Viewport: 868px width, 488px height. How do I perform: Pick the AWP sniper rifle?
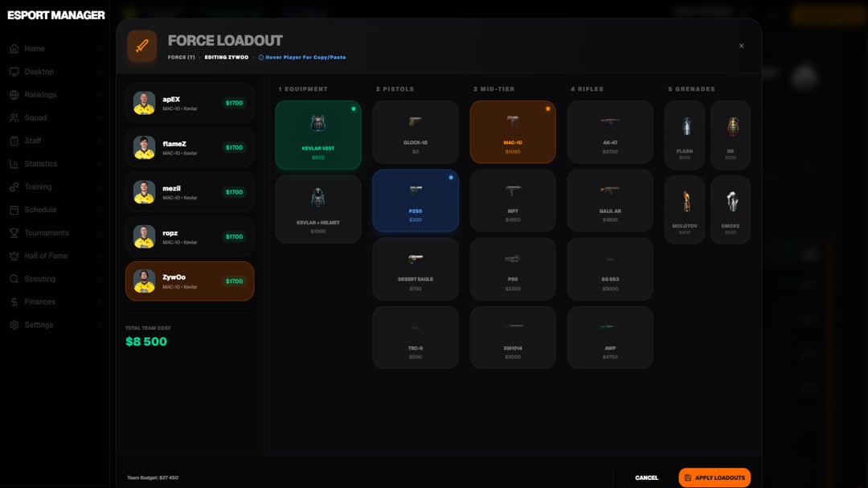(x=609, y=337)
